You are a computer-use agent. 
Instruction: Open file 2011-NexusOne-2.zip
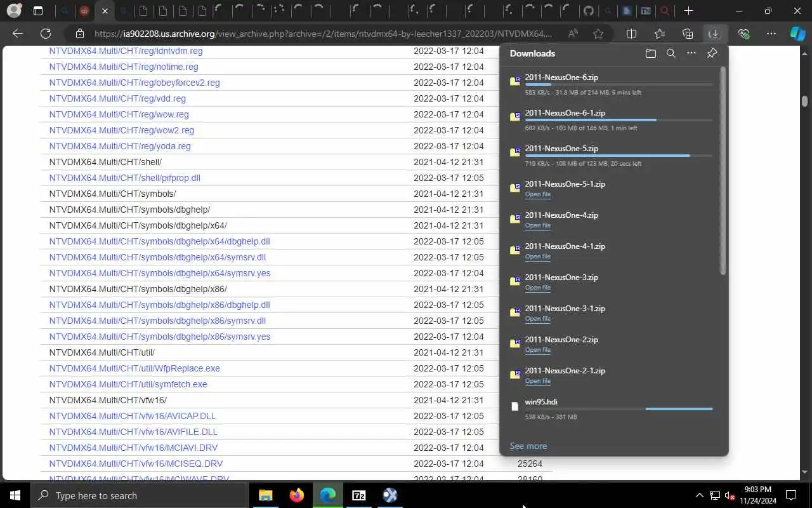pyautogui.click(x=537, y=350)
